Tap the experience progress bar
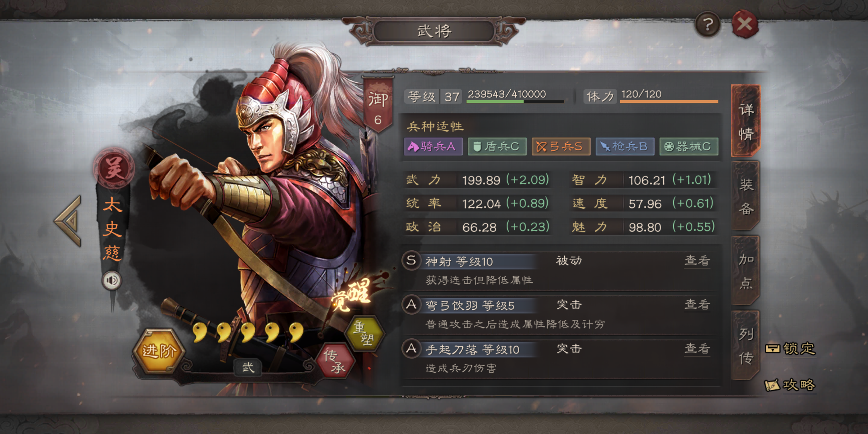The image size is (868, 434). (x=515, y=101)
